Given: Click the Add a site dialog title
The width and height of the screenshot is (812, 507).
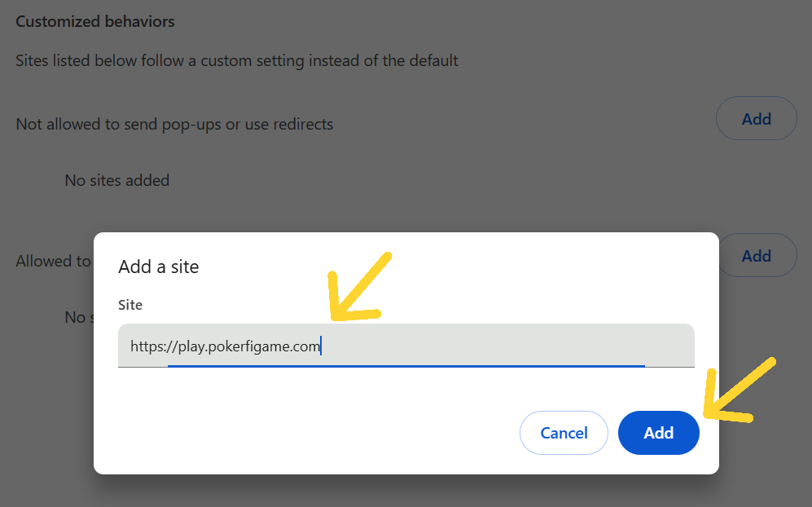Looking at the screenshot, I should point(159,267).
